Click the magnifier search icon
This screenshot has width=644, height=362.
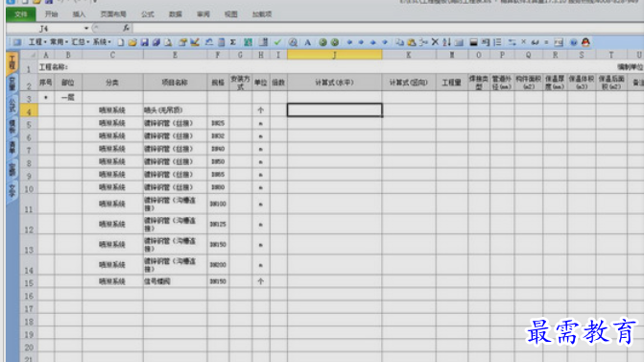pyautogui.click(x=293, y=42)
